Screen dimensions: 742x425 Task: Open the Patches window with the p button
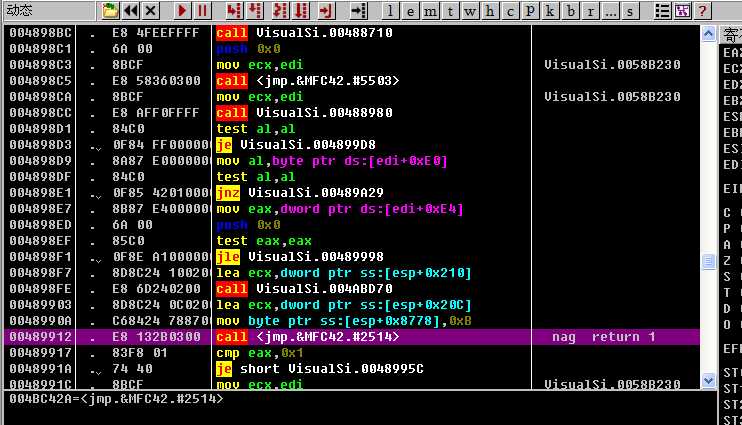[x=530, y=10]
